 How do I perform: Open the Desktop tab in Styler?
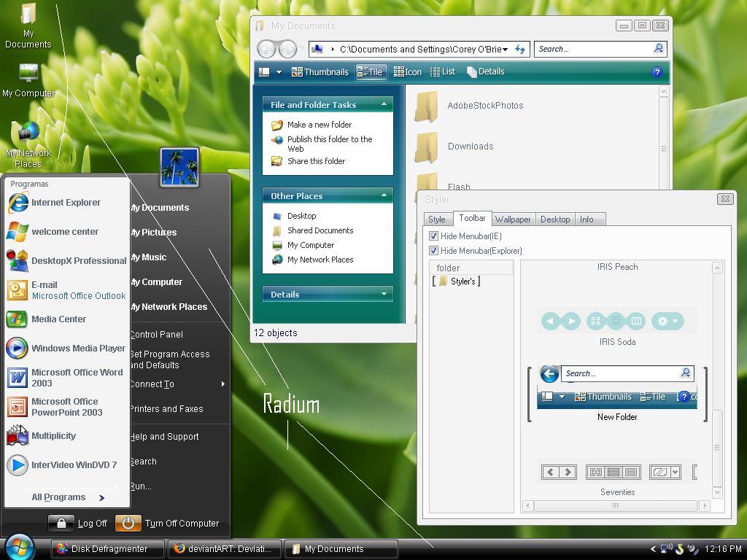tap(555, 219)
